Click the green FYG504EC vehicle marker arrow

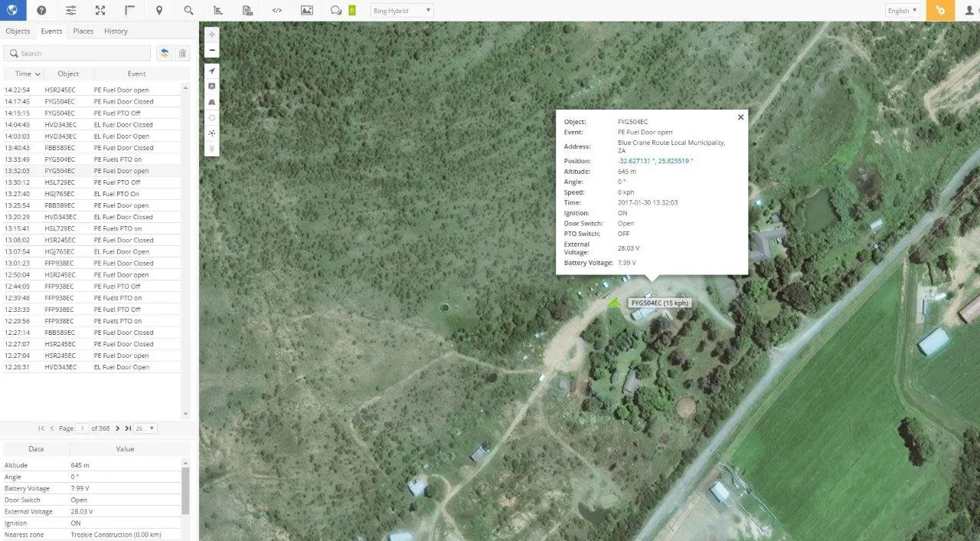(614, 302)
